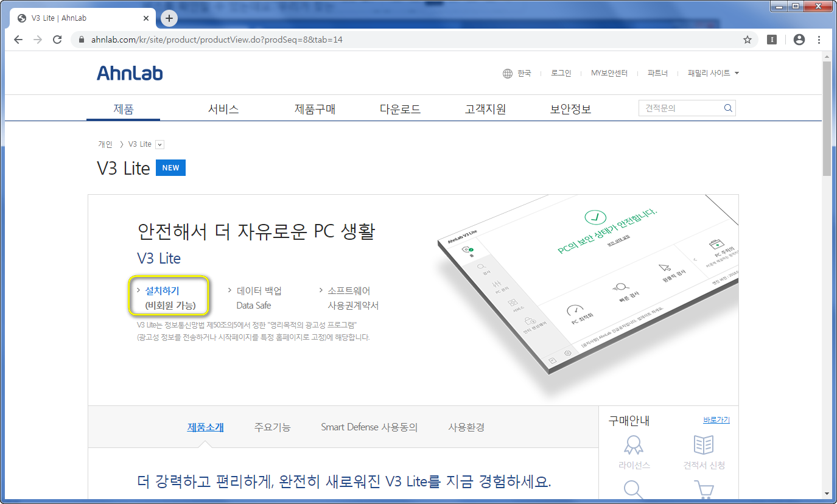Switch to the 주요기능 tab

272,427
